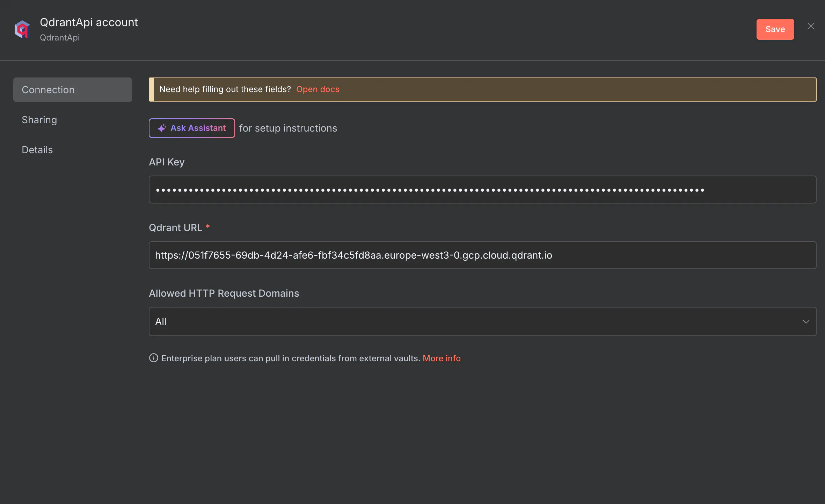Click the Qdrant logo icon
Screen dimensions: 825x504
(x=22, y=29)
